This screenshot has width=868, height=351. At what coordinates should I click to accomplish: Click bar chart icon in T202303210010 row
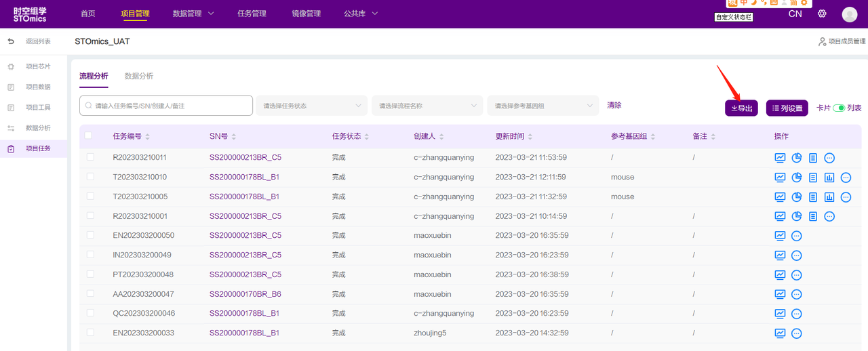tap(829, 178)
